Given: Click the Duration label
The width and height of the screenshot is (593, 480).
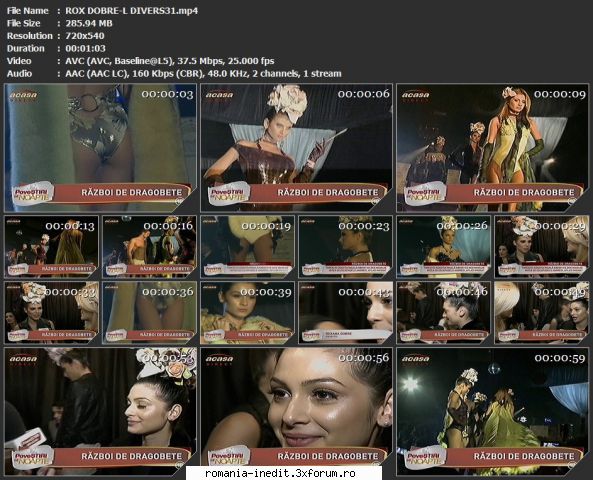Looking at the screenshot, I should (26, 48).
